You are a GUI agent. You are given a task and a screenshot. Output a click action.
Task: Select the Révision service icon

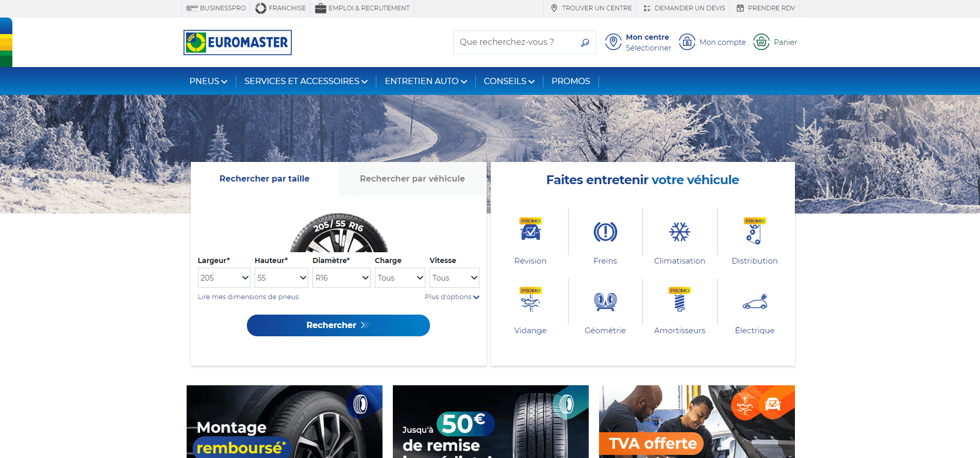tap(530, 230)
